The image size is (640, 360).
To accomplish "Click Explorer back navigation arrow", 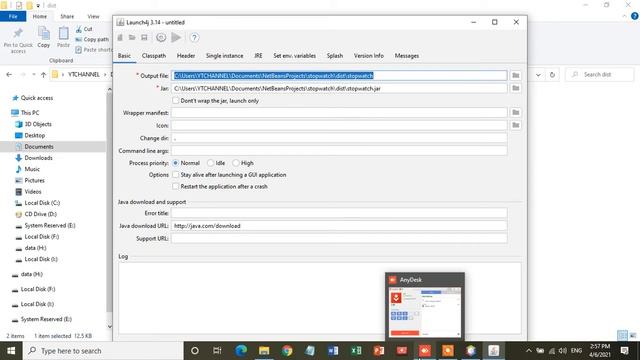I will tap(9, 75).
